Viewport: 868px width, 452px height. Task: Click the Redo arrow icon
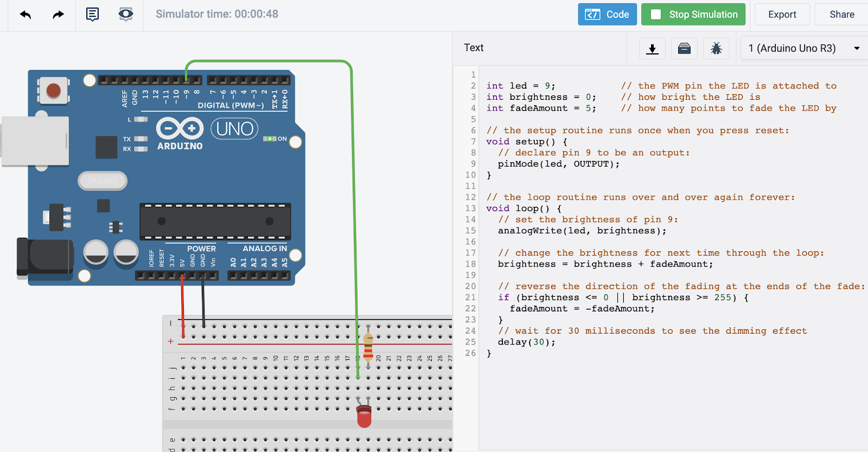tap(58, 15)
